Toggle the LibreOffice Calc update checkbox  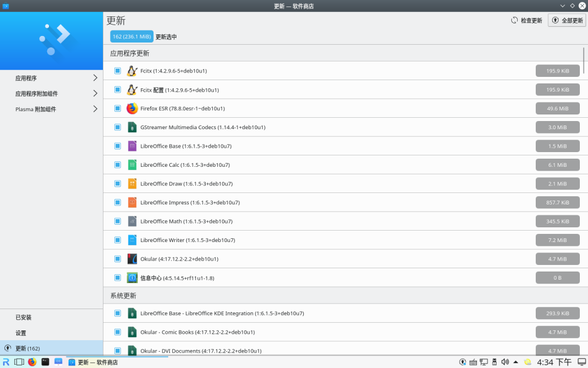coord(118,165)
